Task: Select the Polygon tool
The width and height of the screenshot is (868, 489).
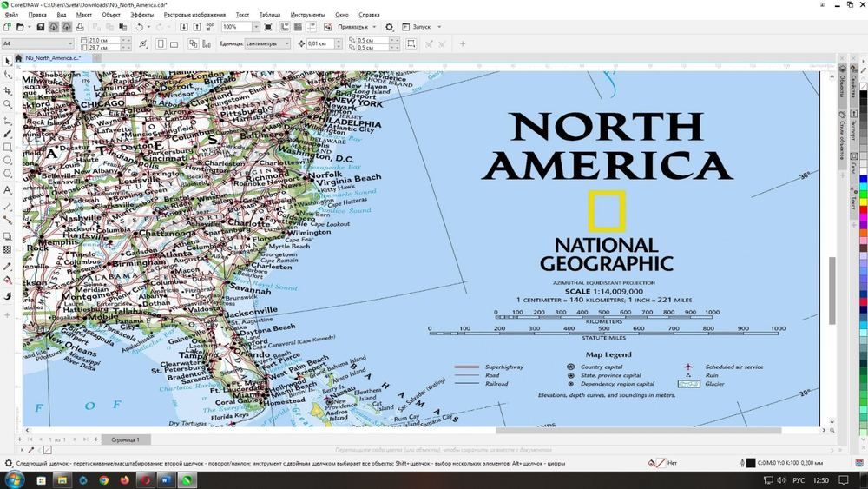Action: (x=7, y=174)
